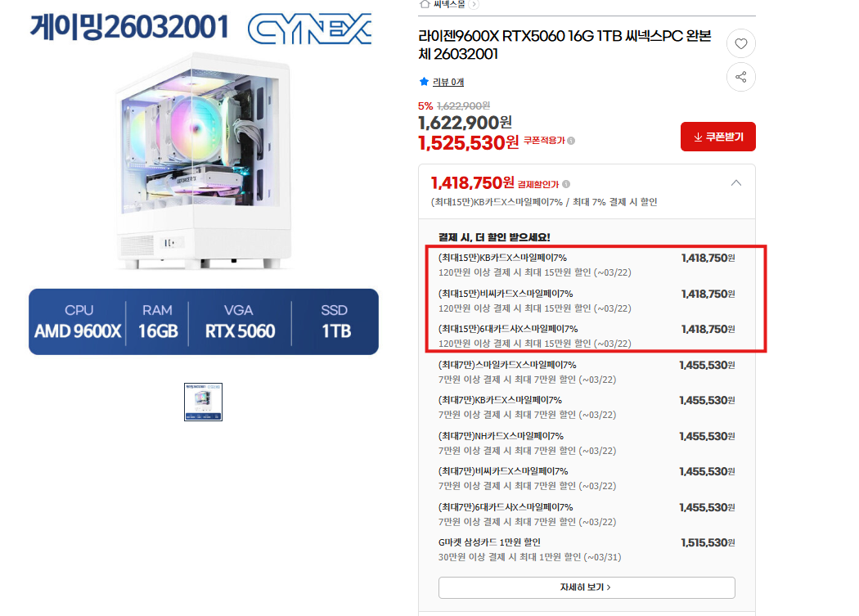Select G마켓 삼성카드 1만원 할인 row
Viewport: 859px width, 616px height.
[587, 550]
